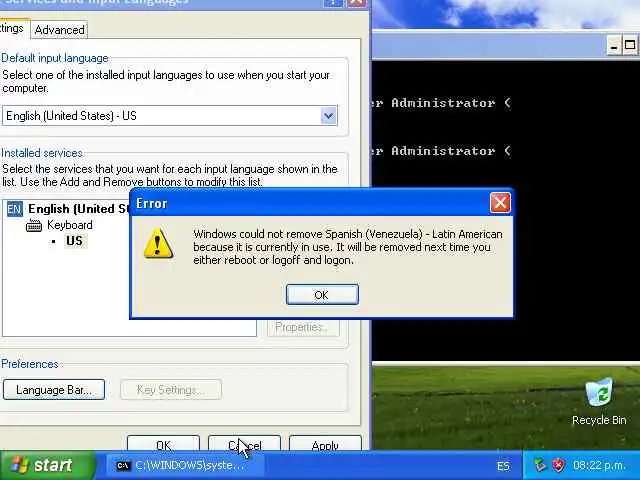Apply the language settings changes

[x=325, y=444]
